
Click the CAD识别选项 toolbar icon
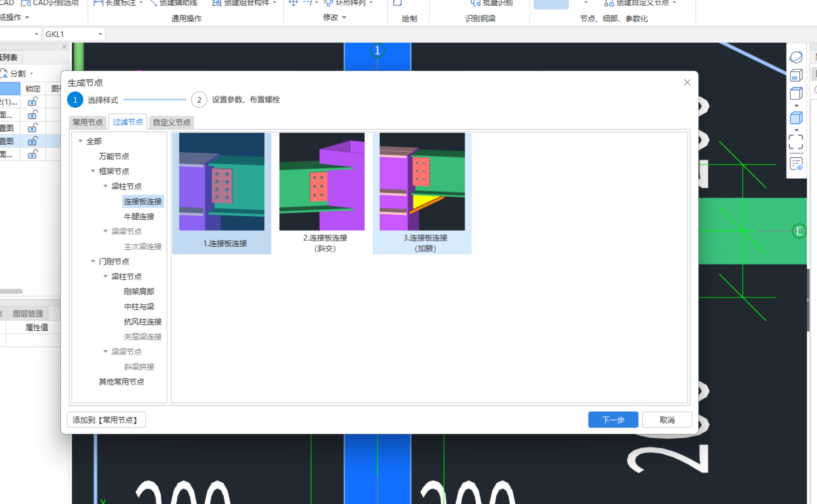coord(26,3)
